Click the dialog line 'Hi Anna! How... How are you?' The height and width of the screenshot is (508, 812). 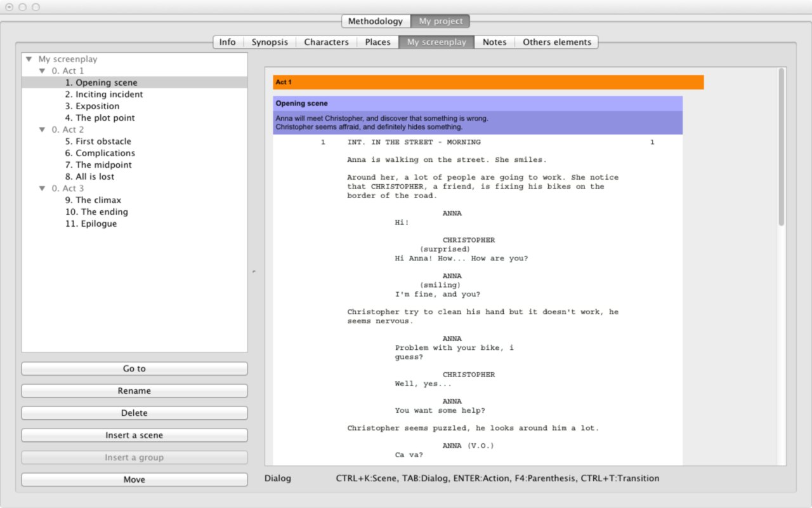click(461, 258)
